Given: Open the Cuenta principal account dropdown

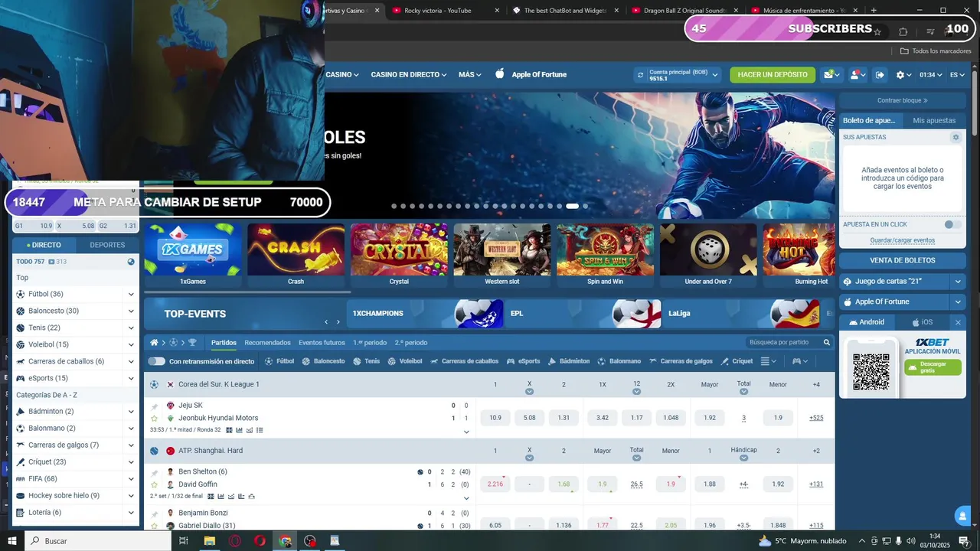Looking at the screenshot, I should tap(715, 75).
